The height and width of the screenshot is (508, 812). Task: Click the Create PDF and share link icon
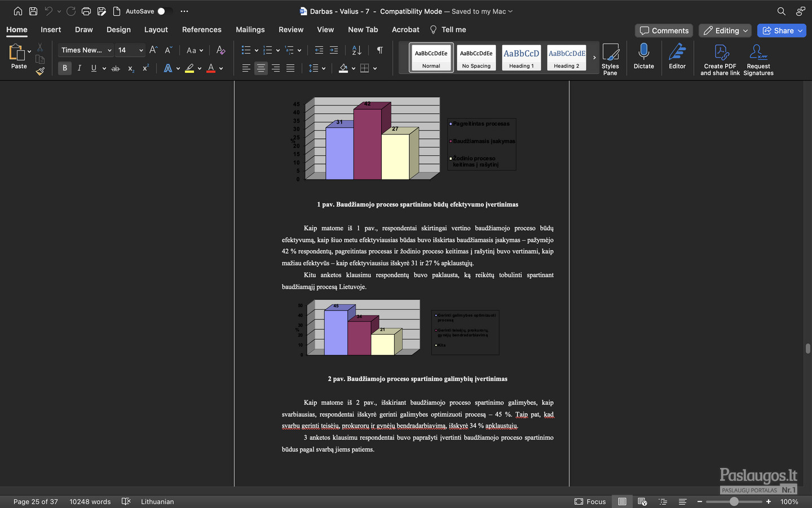pos(720,59)
